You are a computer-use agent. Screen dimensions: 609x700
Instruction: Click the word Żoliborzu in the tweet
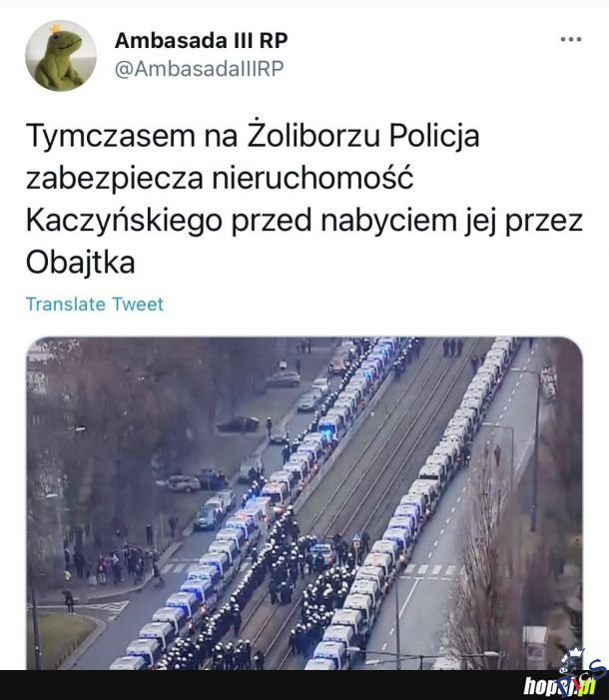point(313,135)
